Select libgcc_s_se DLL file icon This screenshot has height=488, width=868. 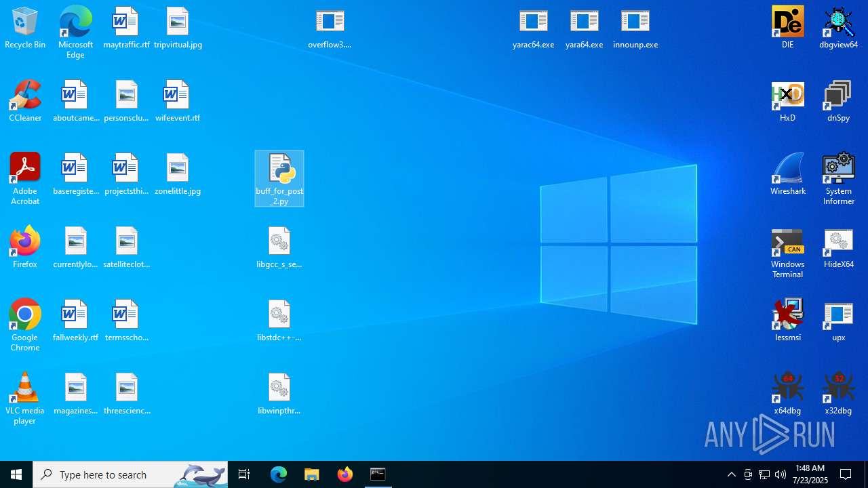(279, 248)
